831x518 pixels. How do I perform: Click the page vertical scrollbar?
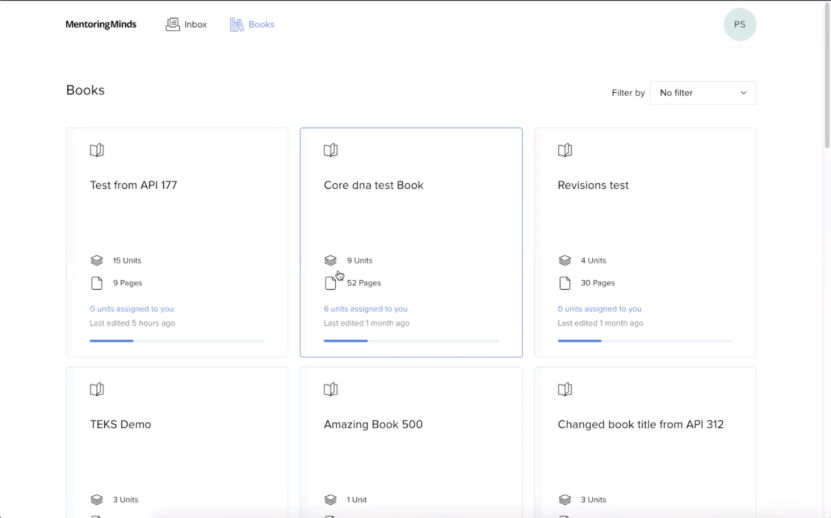point(827,74)
